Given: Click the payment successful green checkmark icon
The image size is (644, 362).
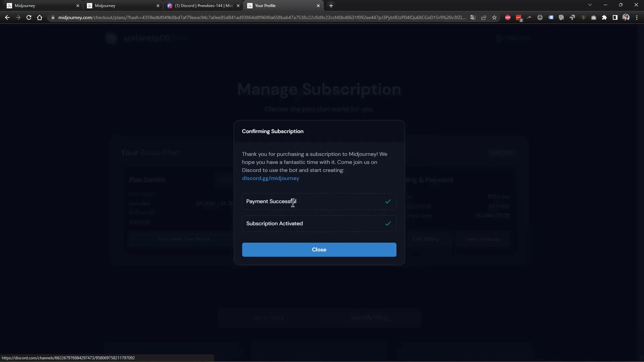Looking at the screenshot, I should point(388,201).
